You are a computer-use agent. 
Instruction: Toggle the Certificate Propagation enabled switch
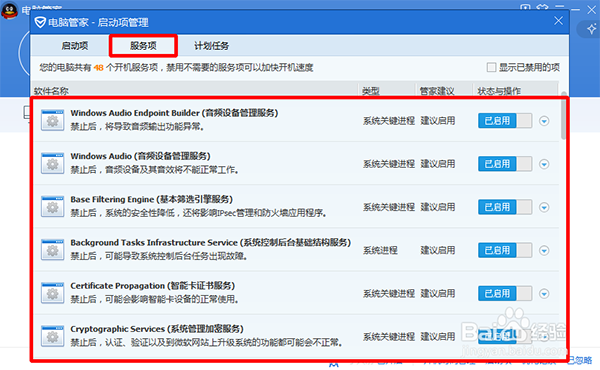(505, 293)
